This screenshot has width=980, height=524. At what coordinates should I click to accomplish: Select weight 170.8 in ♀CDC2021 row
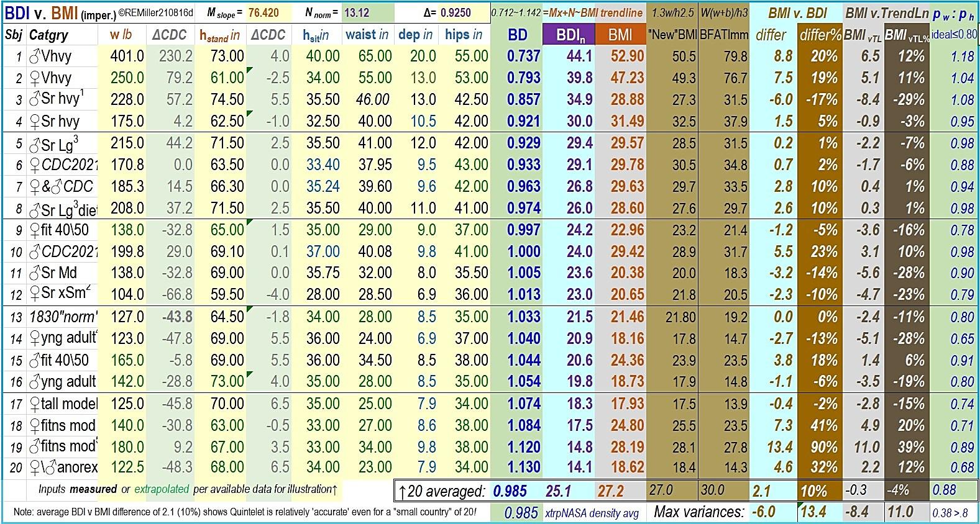(127, 165)
